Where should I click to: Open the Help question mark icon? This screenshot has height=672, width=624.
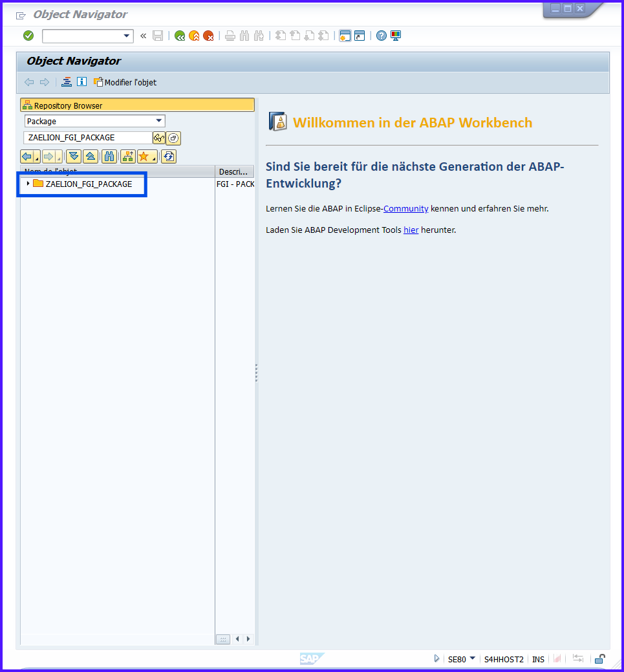tap(382, 36)
